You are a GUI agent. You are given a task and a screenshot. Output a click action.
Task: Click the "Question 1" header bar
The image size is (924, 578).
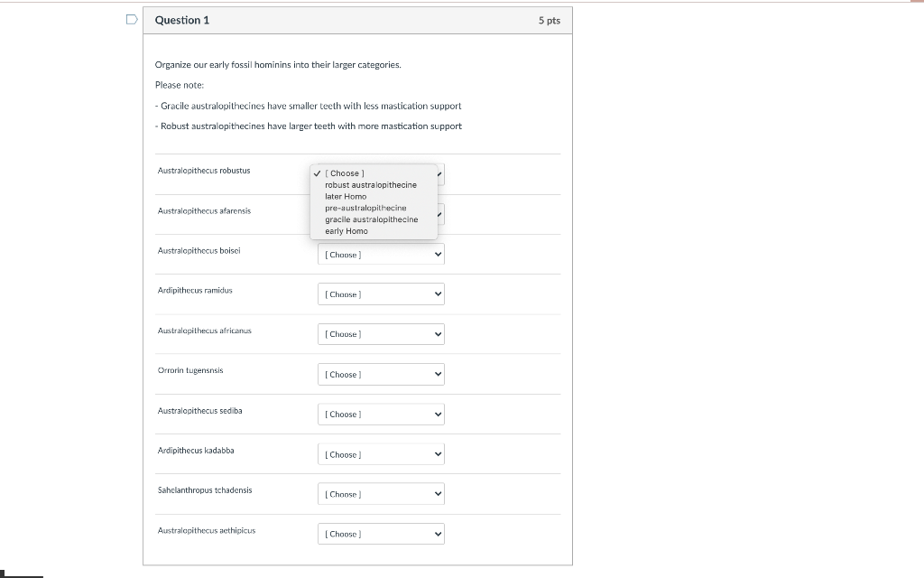click(x=271, y=20)
